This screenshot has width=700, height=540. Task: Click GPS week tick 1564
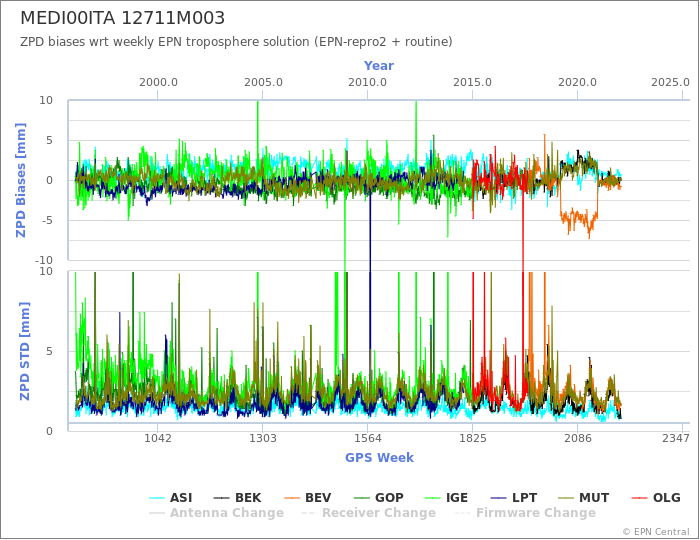(368, 438)
